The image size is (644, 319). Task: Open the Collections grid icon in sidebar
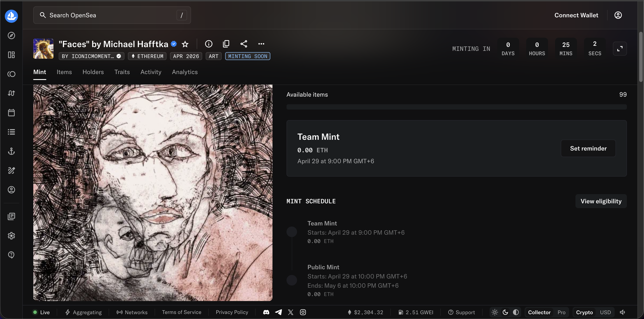(11, 55)
